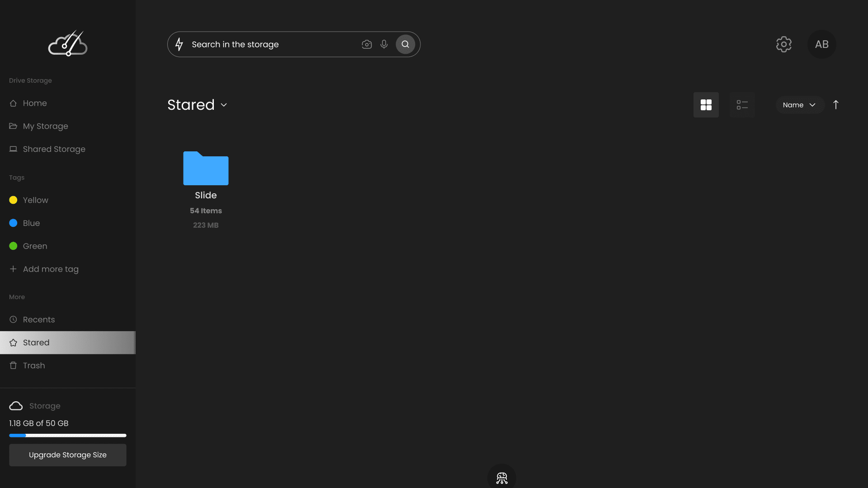The height and width of the screenshot is (488, 868).
Task: Click Upgrade Storage Size button
Action: click(x=68, y=455)
